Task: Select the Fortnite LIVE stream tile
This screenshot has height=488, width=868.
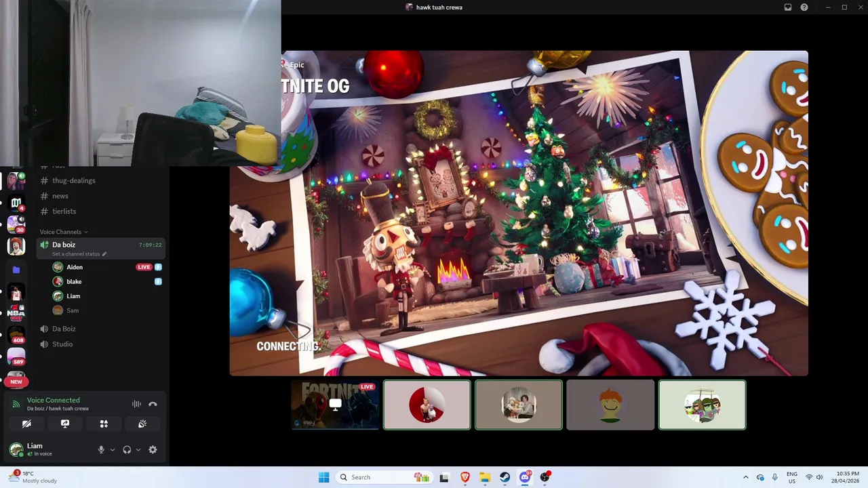Action: (x=335, y=405)
